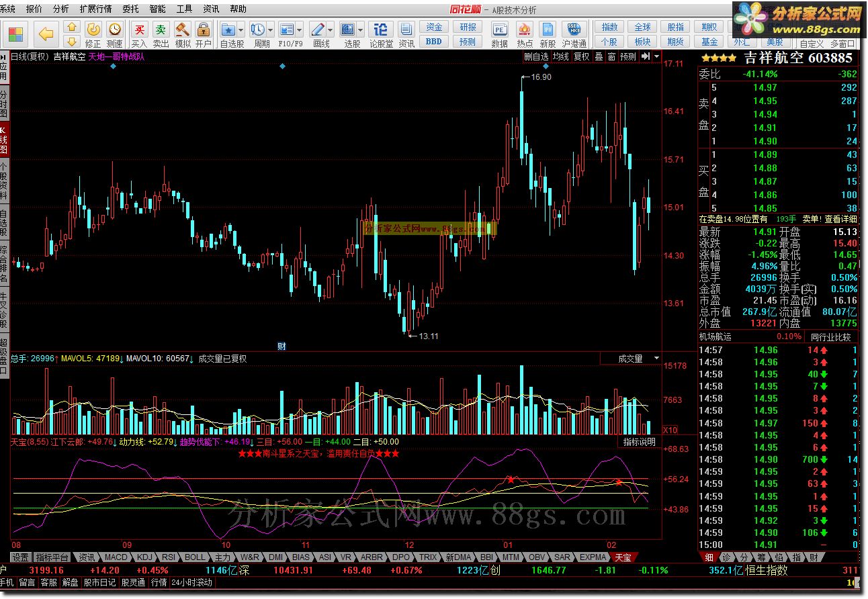Viewport: 868px width, 599px height.
Task: Click the colorful four-square home icon
Action: (17, 34)
